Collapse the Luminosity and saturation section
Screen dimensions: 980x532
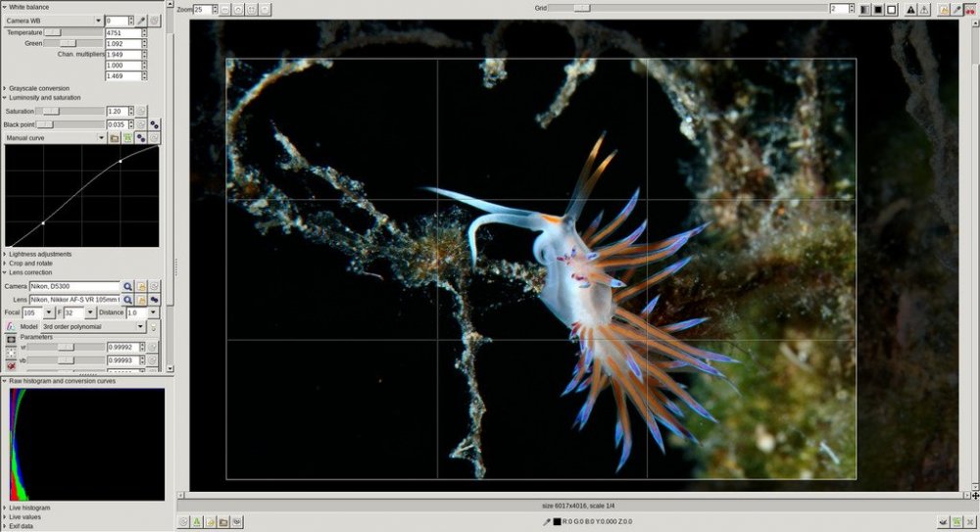click(4, 98)
